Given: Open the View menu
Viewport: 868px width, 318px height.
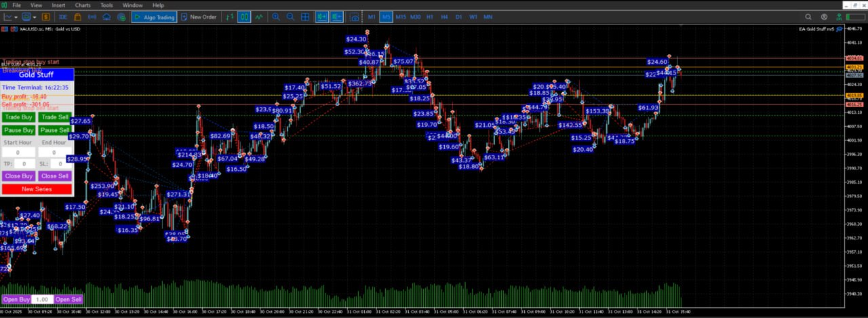Looking at the screenshot, I should 36,5.
